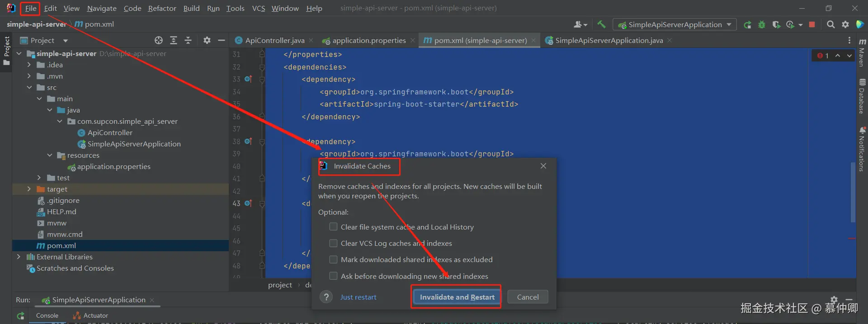
Task: Expand the .idea folder
Action: 29,65
